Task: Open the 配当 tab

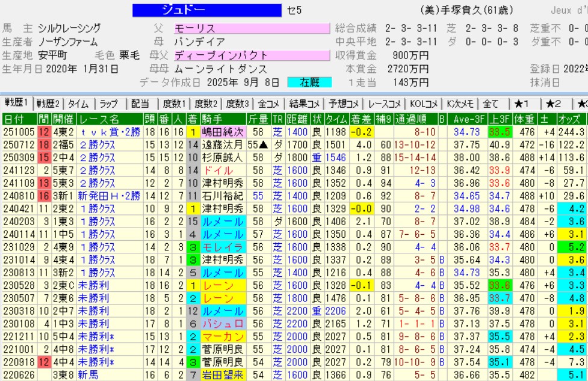Action: pyautogui.click(x=140, y=103)
